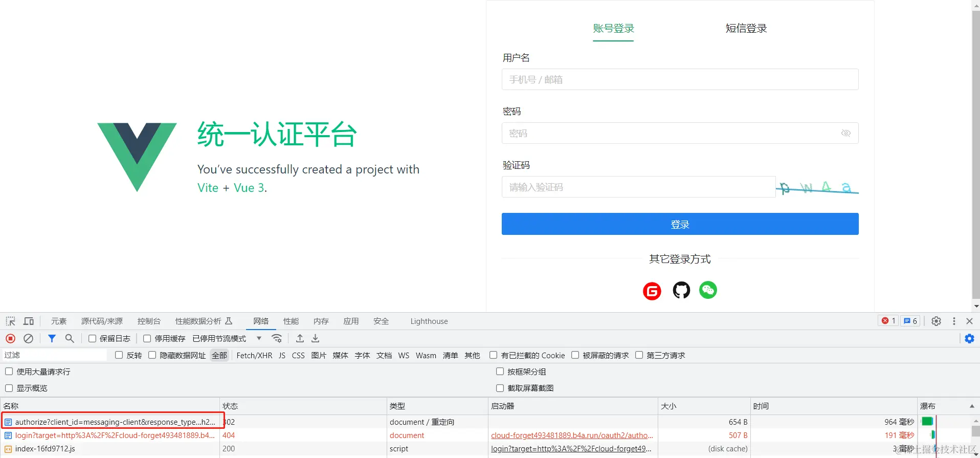Select the inspect element picker icon
The height and width of the screenshot is (458, 980).
[11, 321]
